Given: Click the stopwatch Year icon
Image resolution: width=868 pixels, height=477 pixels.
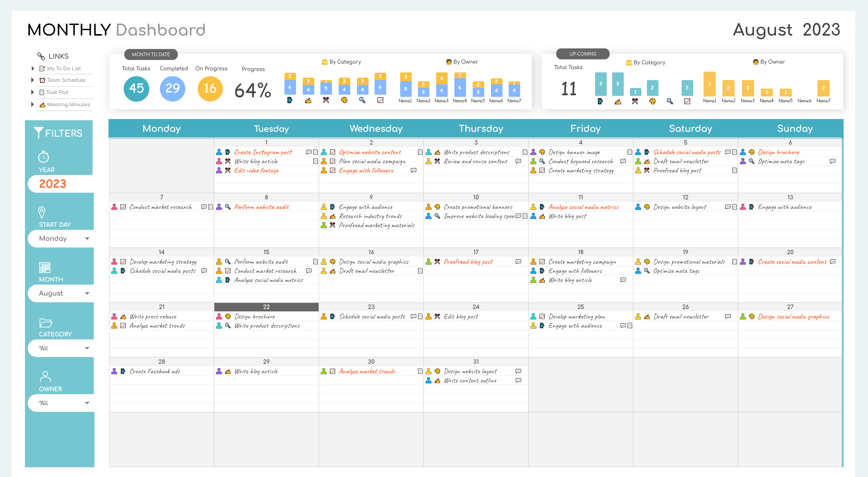Looking at the screenshot, I should click(44, 157).
